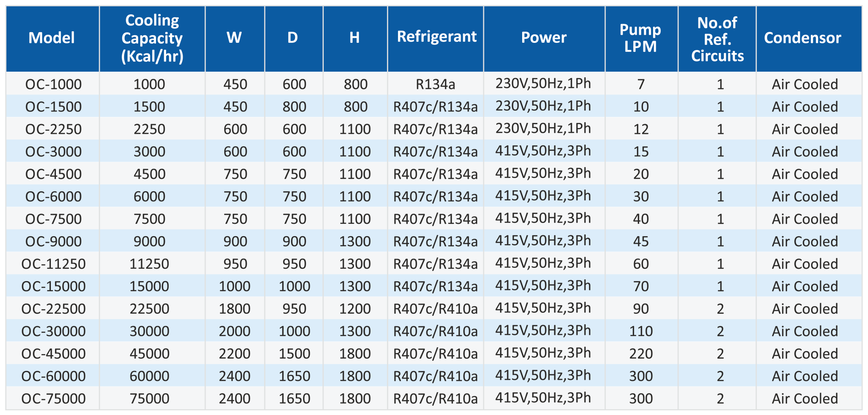
Task: Click the R134a refrigerant cell for OC-1000
Action: [435, 84]
